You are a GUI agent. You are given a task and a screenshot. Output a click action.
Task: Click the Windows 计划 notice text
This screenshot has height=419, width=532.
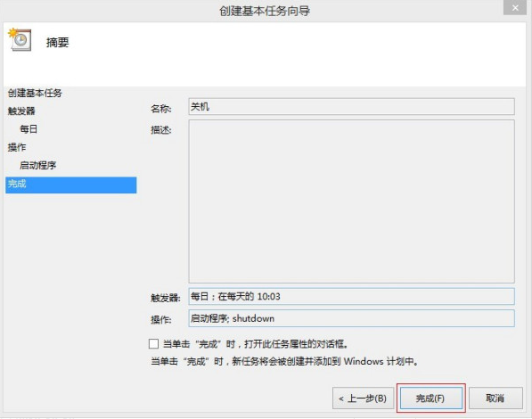pos(284,361)
